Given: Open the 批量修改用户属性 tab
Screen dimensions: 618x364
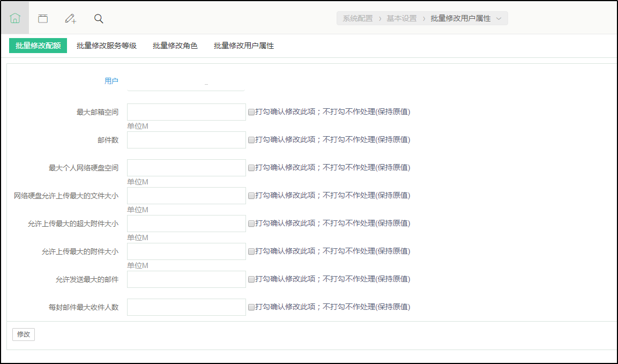Looking at the screenshot, I should [244, 46].
